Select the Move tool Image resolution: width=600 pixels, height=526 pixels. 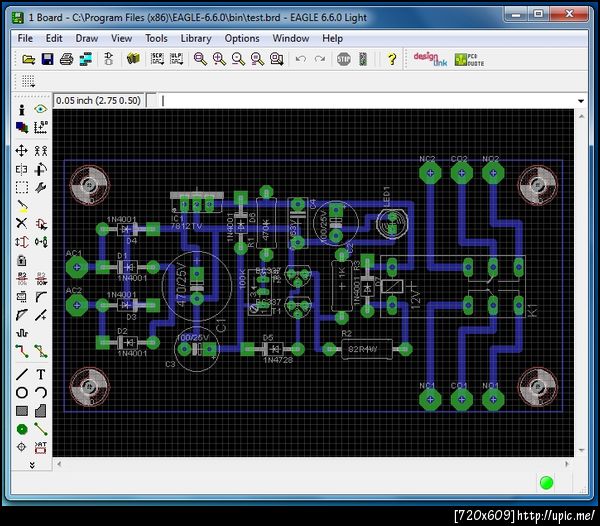point(21,150)
